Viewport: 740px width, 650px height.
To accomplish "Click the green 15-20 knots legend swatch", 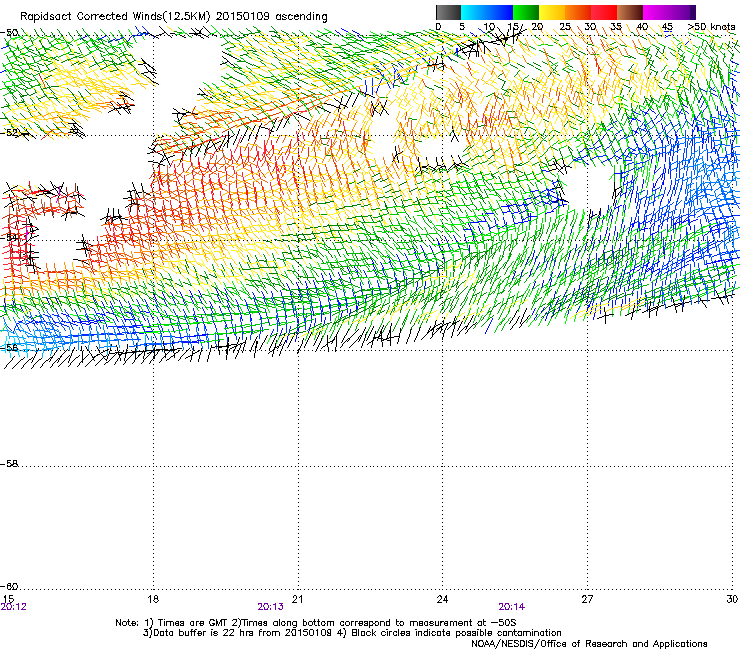I will tap(526, 12).
